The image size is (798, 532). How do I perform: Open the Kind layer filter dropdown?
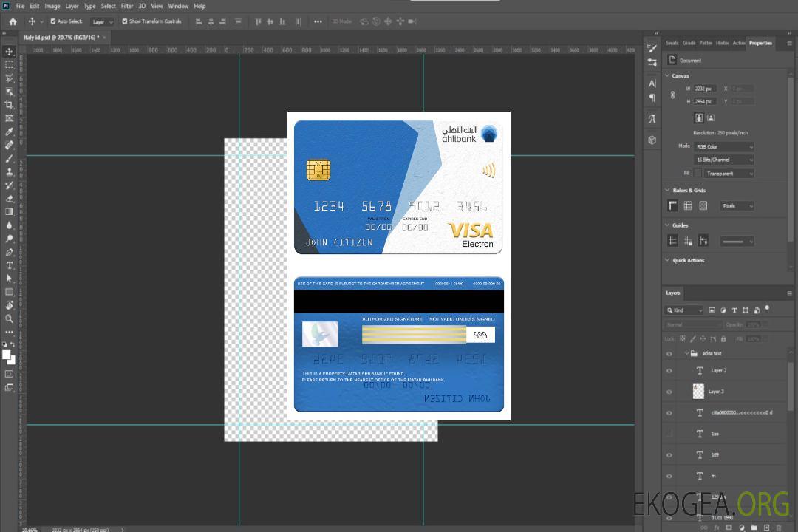pyautogui.click(x=684, y=310)
